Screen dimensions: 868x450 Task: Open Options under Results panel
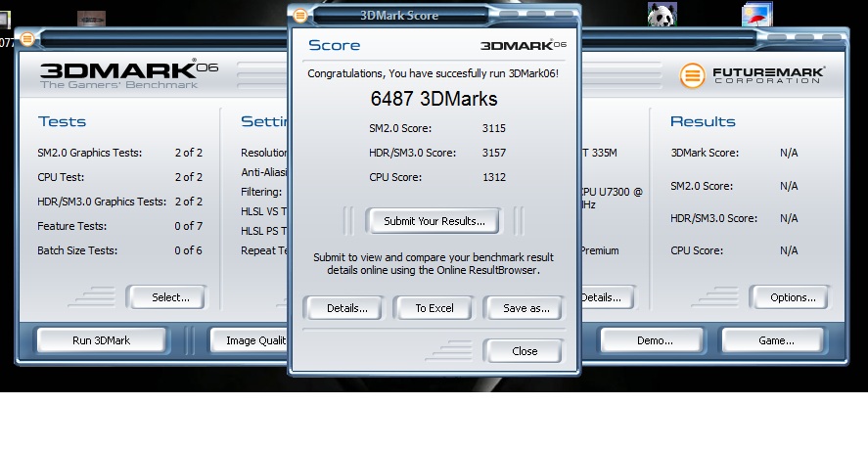(790, 297)
